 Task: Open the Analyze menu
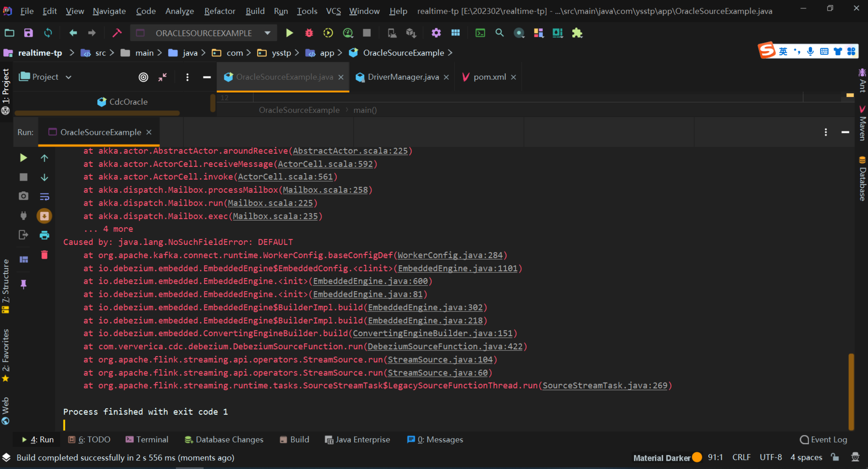pyautogui.click(x=180, y=11)
